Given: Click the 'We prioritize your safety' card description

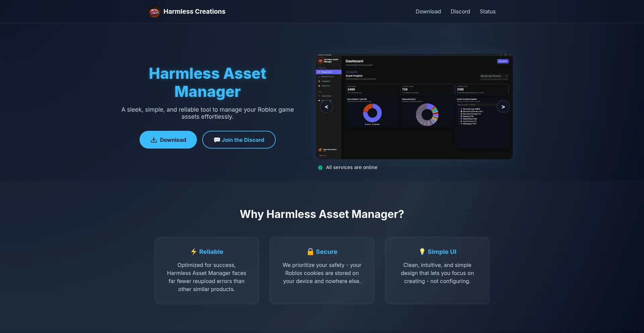Looking at the screenshot, I should (x=322, y=273).
